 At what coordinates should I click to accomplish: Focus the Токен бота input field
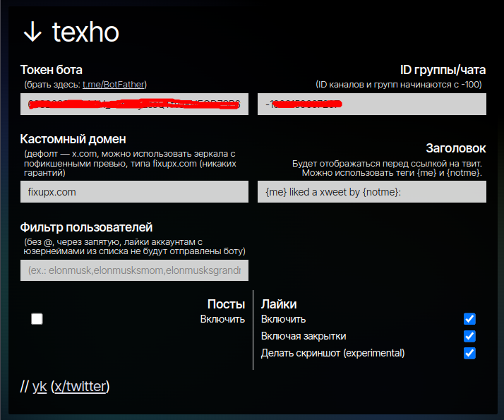tap(134, 104)
